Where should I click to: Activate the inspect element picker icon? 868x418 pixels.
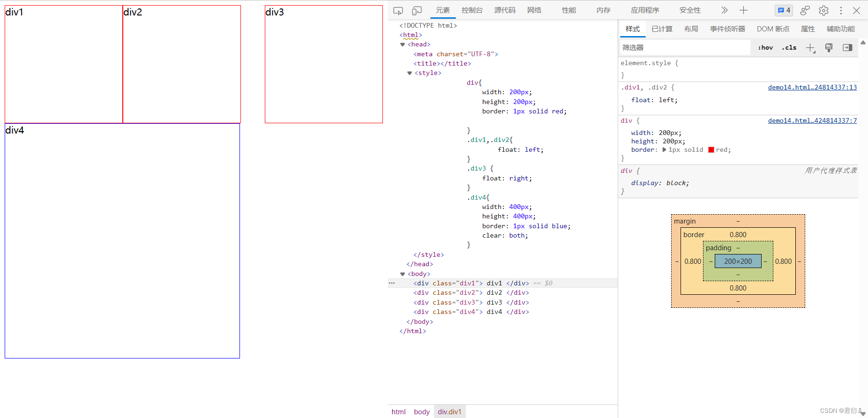point(398,10)
